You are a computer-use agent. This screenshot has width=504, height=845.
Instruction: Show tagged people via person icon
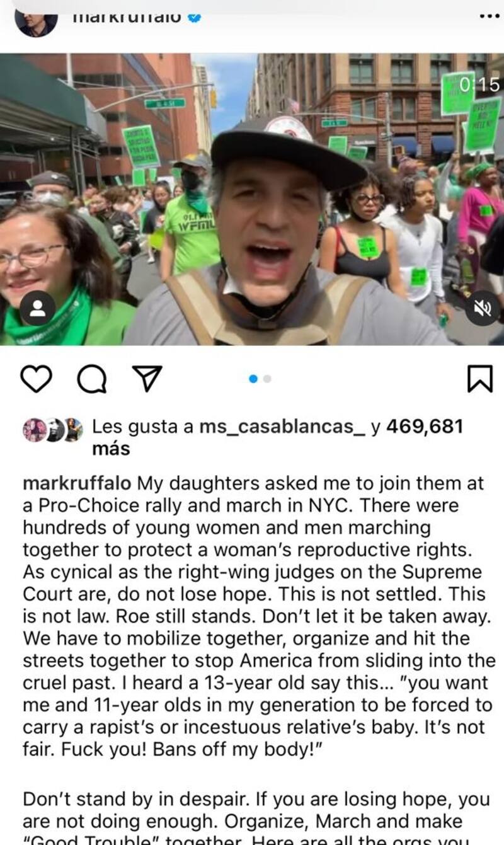pyautogui.click(x=38, y=310)
